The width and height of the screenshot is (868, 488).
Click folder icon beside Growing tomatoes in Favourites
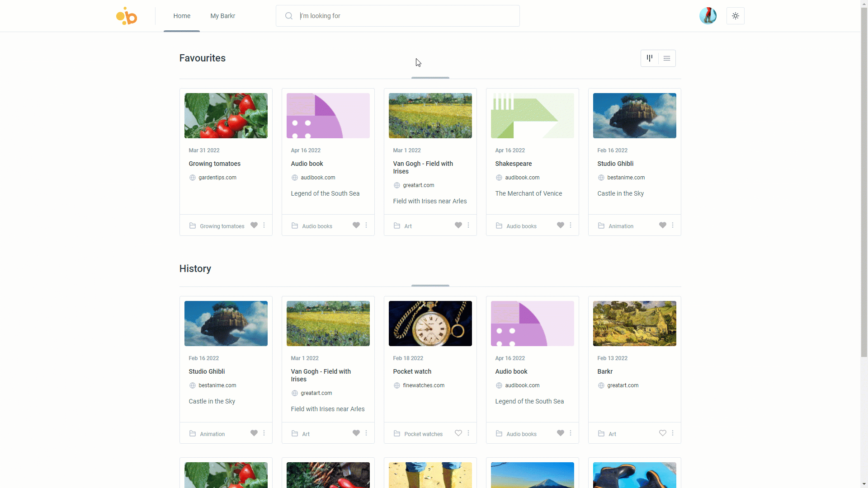(193, 225)
